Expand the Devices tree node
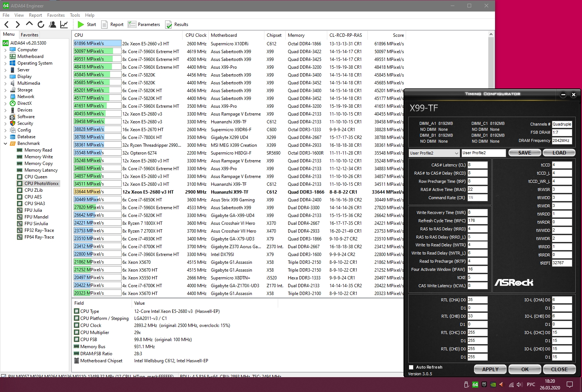Viewport: 582px width, 392px height. [5, 110]
